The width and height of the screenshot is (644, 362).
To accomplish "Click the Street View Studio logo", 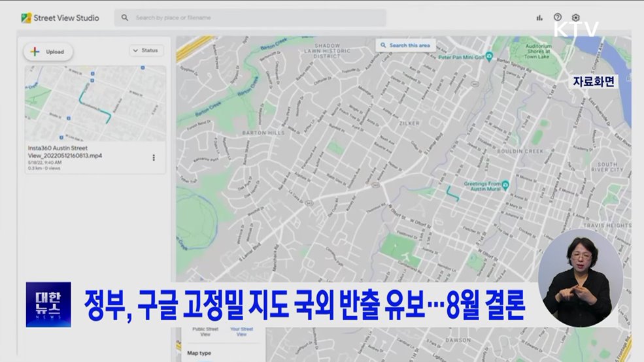I will [x=60, y=18].
